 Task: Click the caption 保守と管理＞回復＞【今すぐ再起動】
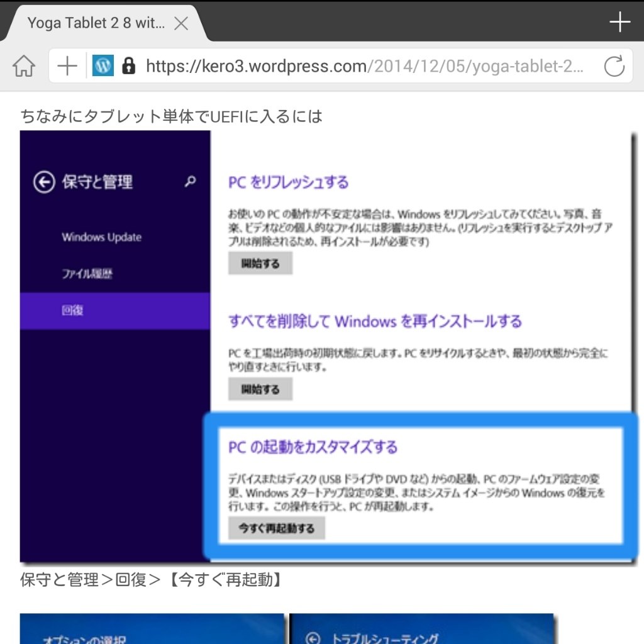pyautogui.click(x=152, y=580)
